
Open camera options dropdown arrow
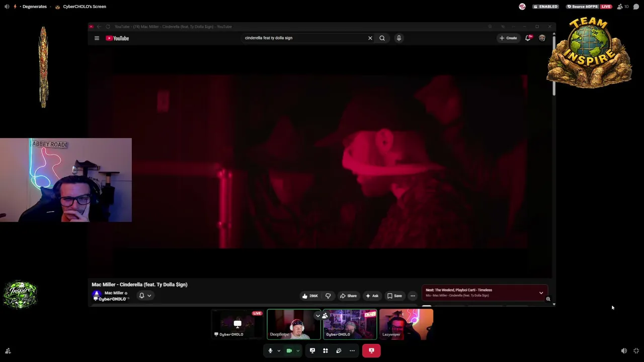click(x=298, y=350)
